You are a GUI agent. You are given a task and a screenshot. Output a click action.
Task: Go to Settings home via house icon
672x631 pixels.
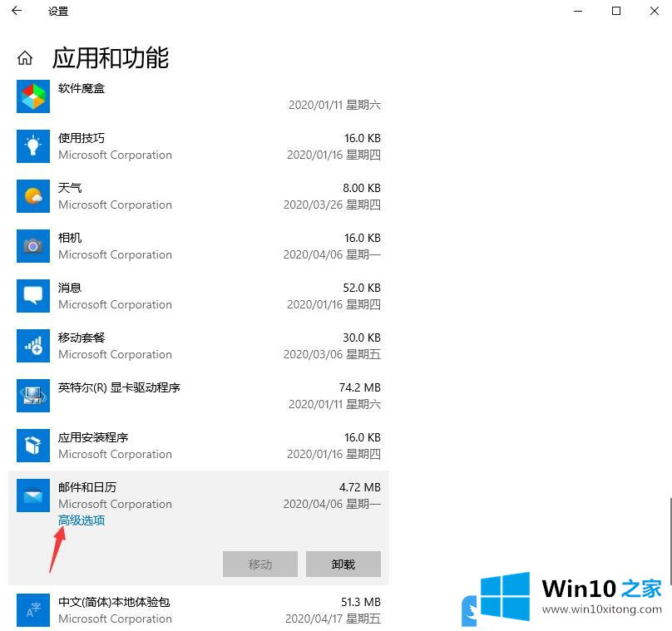click(25, 58)
